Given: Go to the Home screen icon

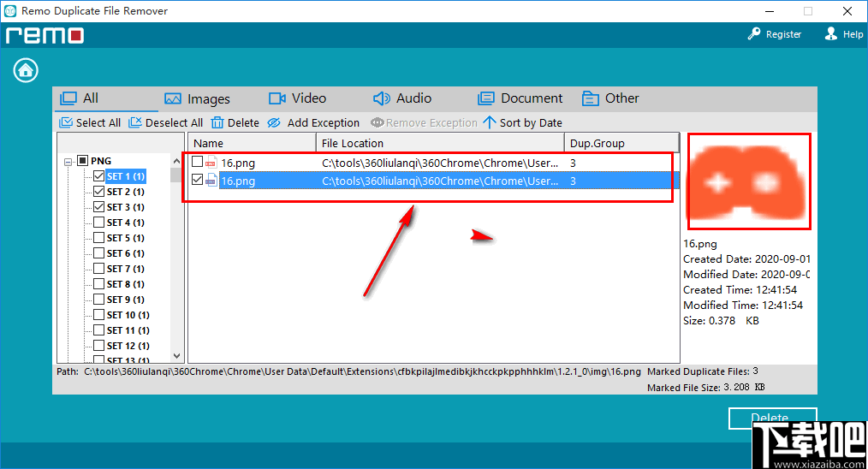Looking at the screenshot, I should point(26,70).
